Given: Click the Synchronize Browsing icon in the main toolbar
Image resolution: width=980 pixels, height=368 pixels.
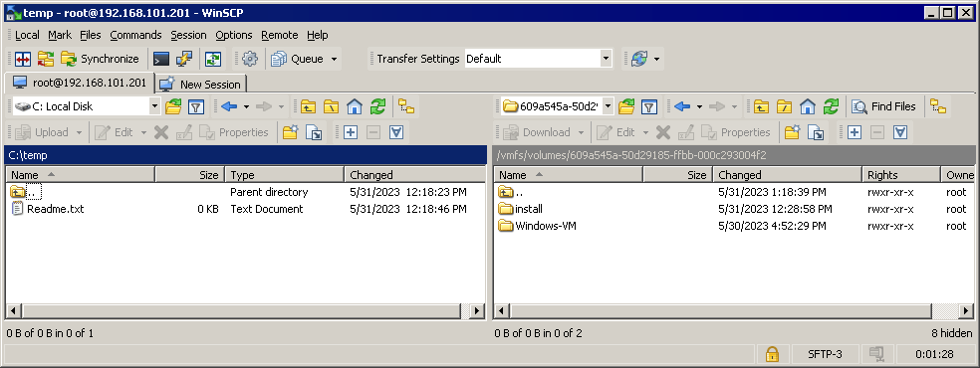Looking at the screenshot, I should pos(214,59).
